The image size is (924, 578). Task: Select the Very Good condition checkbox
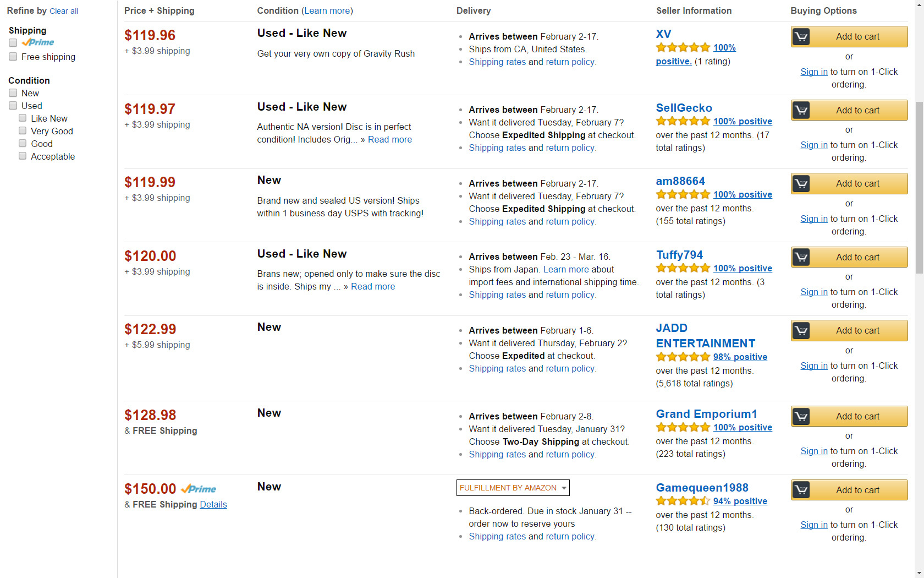[23, 131]
